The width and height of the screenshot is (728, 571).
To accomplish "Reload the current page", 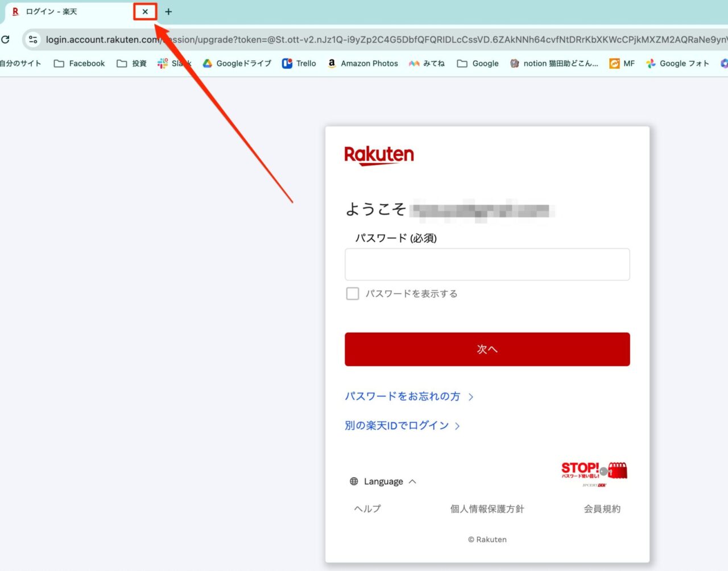I will (x=6, y=39).
